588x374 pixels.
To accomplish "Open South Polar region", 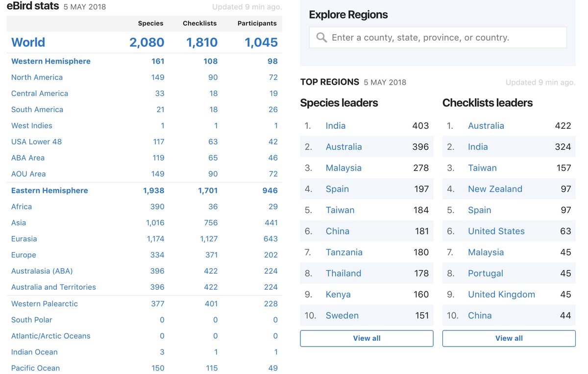I will click(32, 320).
